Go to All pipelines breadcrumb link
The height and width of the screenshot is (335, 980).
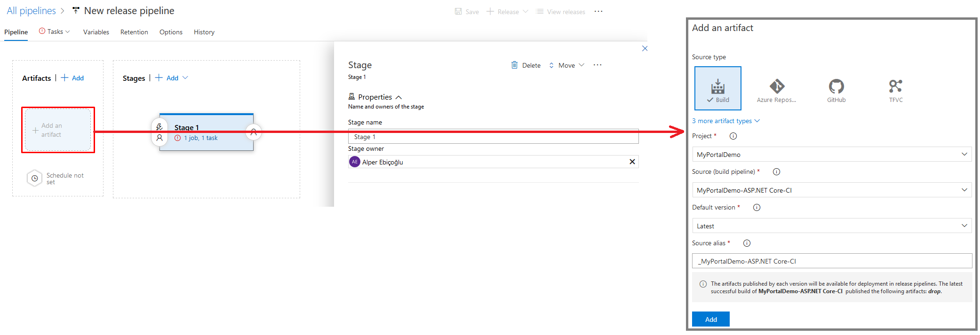[x=31, y=11]
